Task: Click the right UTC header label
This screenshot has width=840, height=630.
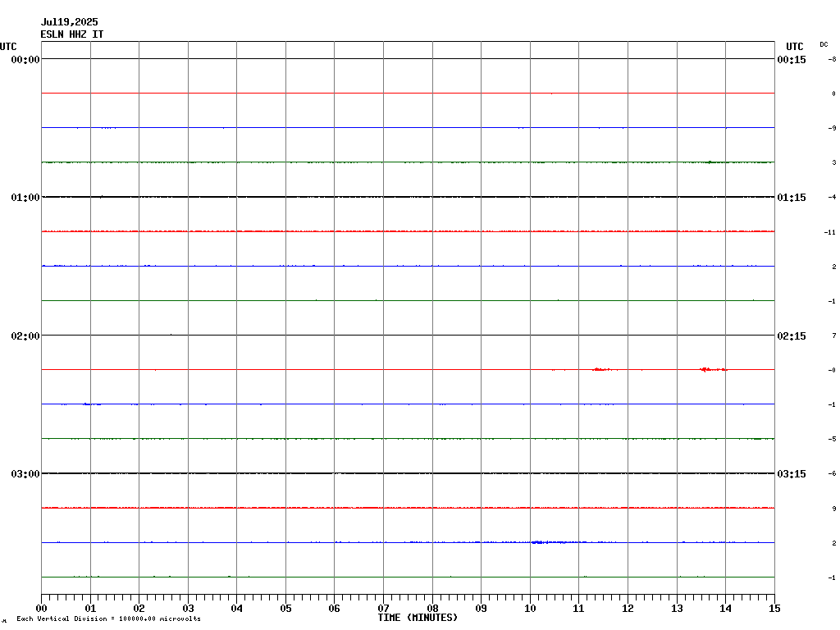Action: (794, 47)
